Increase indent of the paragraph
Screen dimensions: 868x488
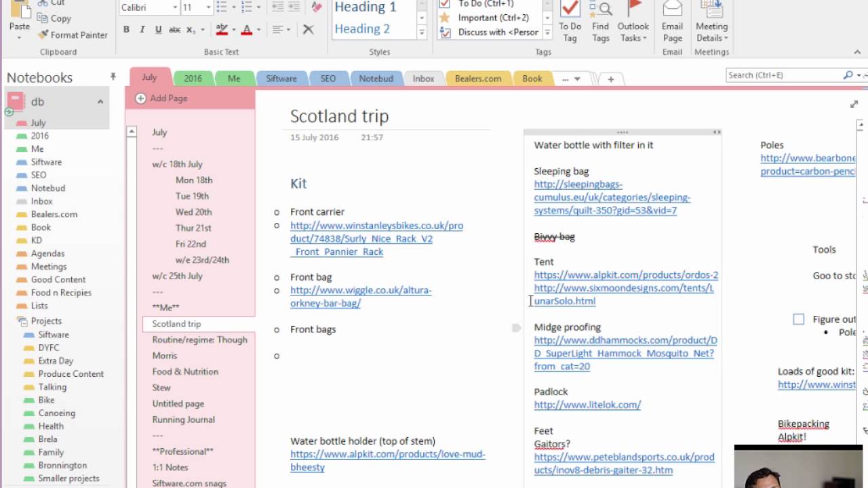[294, 7]
